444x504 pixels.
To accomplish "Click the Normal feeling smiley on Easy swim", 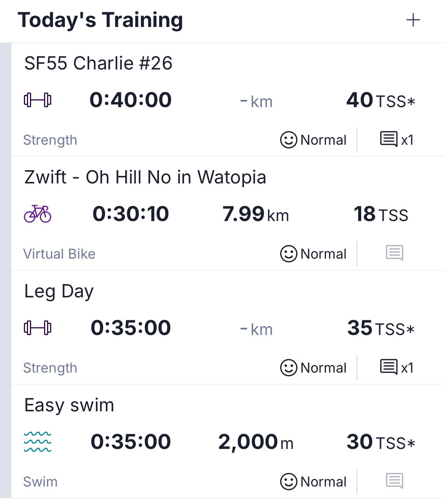I will (288, 482).
